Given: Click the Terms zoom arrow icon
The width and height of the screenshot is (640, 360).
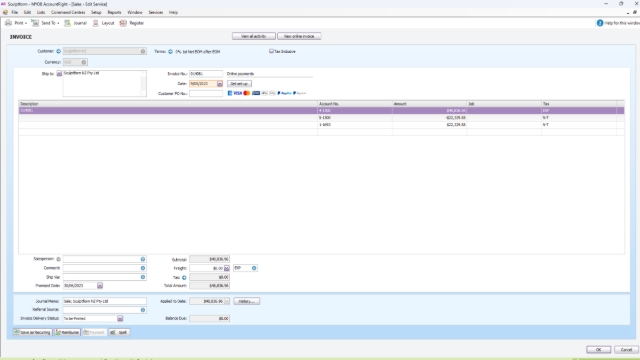Looking at the screenshot, I should [171, 52].
